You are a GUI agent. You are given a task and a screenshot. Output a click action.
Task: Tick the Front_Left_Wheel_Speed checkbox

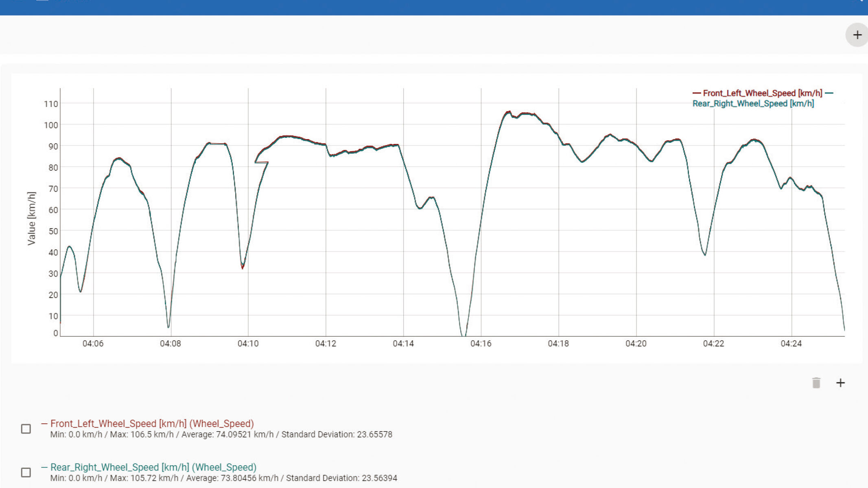point(26,429)
